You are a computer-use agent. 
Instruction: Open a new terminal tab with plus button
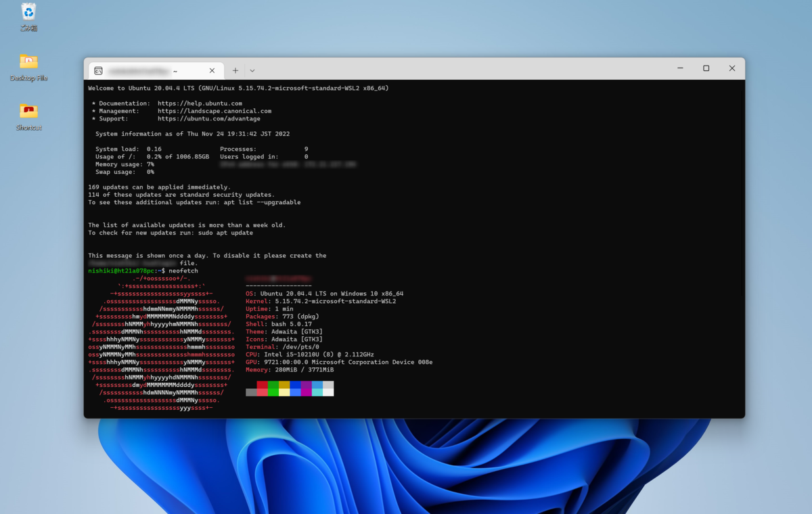[235, 70]
